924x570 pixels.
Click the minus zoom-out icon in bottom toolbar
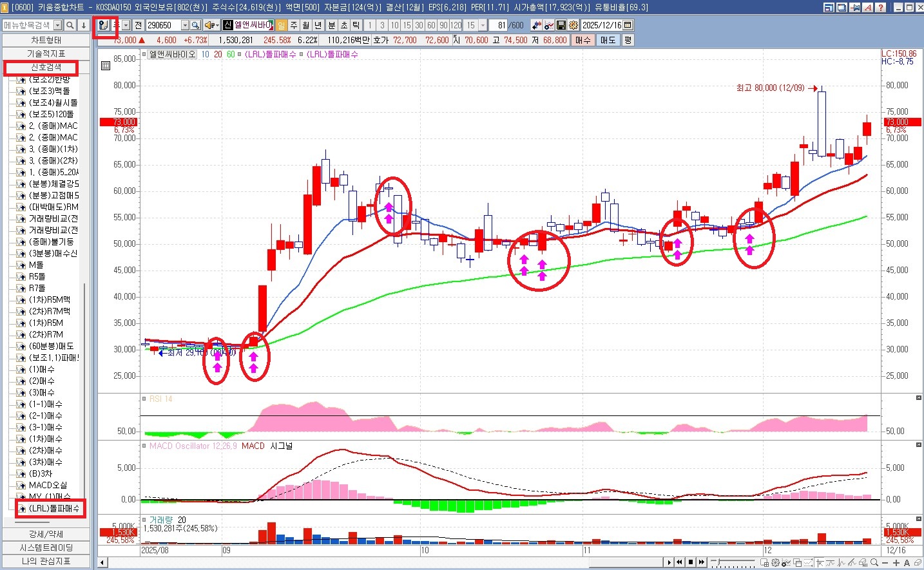point(885,563)
